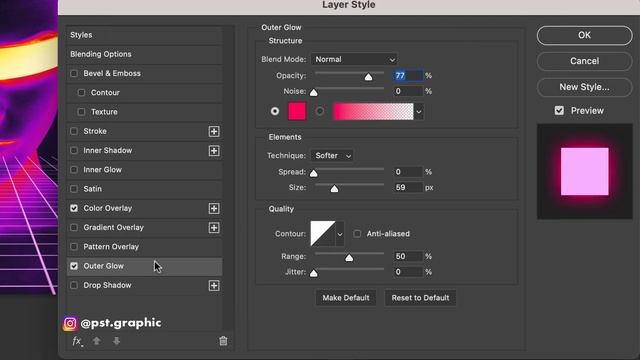The height and width of the screenshot is (360, 640).
Task: Expand the glow gradient picker arrow
Action: point(419,111)
